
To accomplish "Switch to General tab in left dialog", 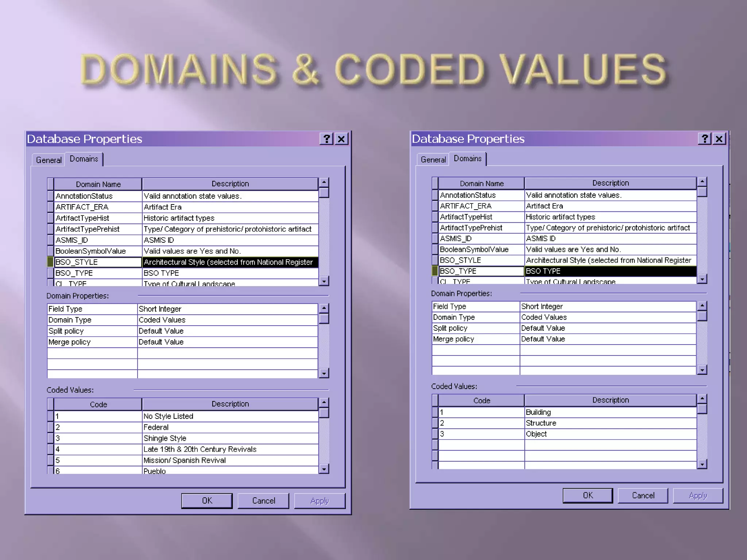I will pos(49,160).
